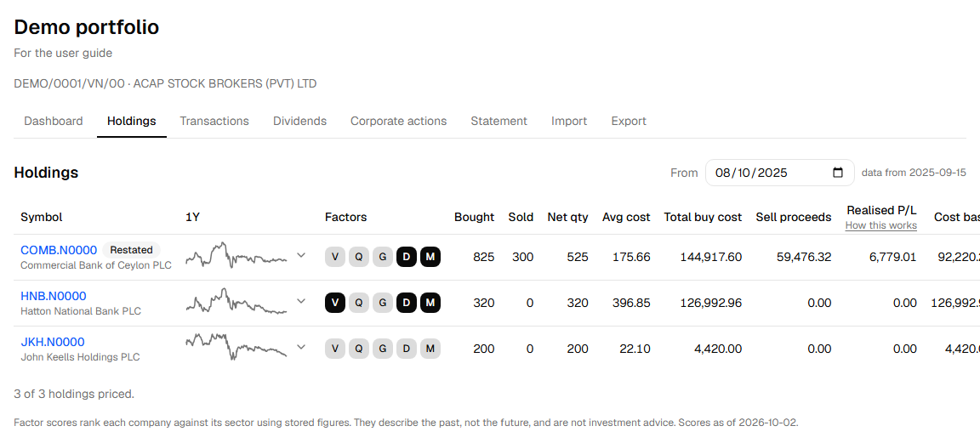Click the M factor badge for COMB.N0000
The width and height of the screenshot is (980, 443).
coord(430,257)
